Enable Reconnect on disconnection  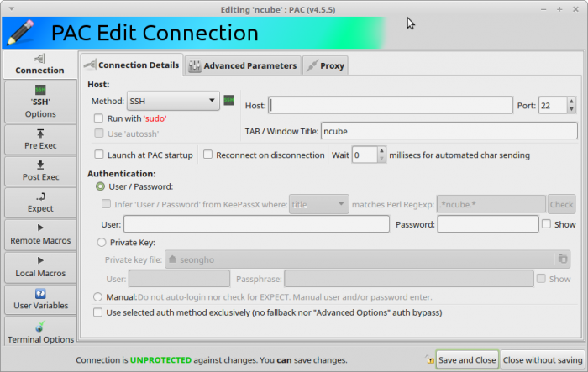(207, 155)
